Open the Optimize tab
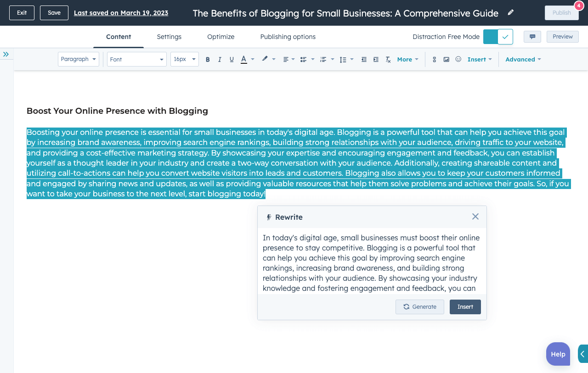 (x=220, y=37)
